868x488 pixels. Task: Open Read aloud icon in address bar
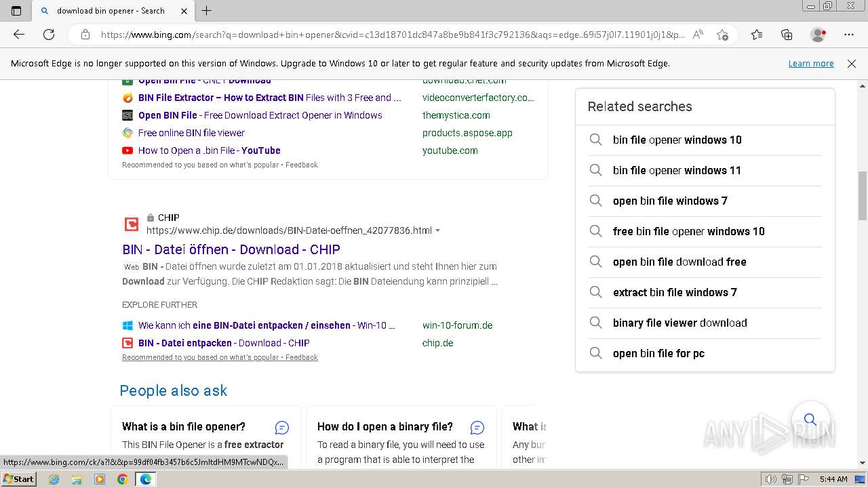pos(698,35)
